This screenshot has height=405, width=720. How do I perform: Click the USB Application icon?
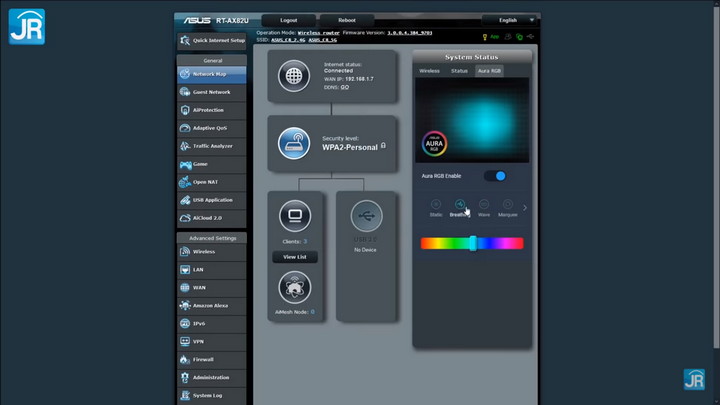(185, 200)
